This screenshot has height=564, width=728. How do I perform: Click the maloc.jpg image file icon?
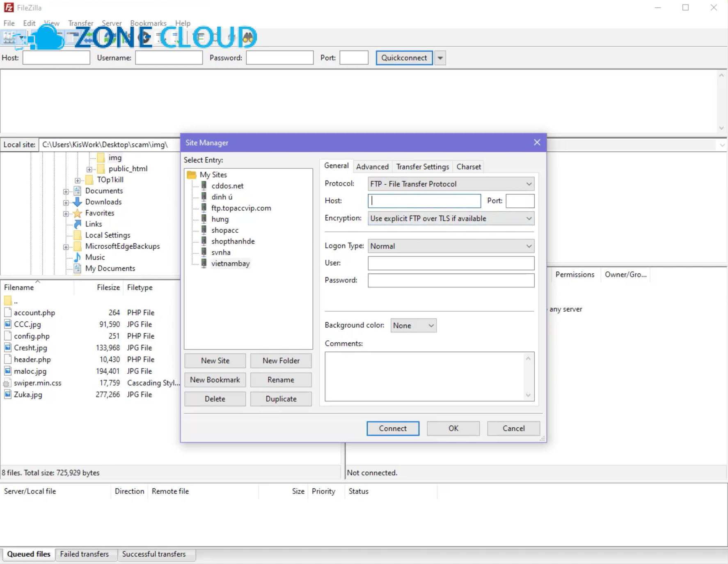click(x=8, y=371)
